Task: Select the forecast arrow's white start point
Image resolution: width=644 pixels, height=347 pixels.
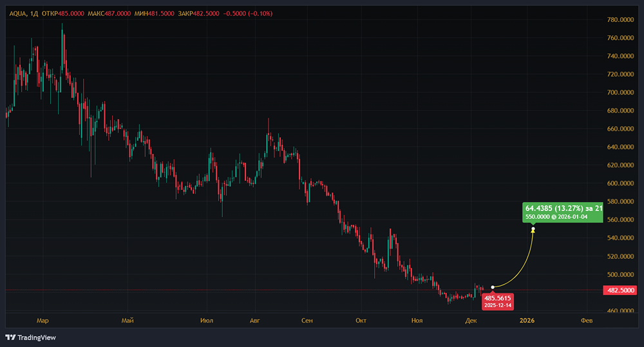Action: [x=493, y=288]
